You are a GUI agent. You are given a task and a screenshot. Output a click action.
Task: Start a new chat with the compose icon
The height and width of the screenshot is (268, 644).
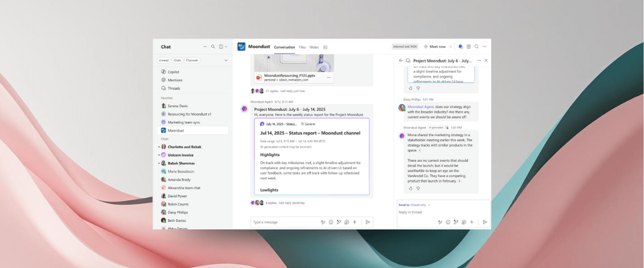point(221,47)
